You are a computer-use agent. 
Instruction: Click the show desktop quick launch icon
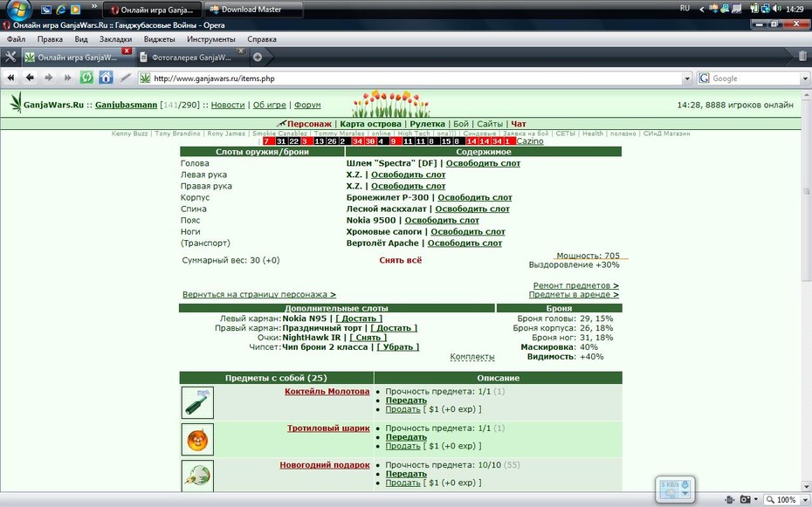46,10
